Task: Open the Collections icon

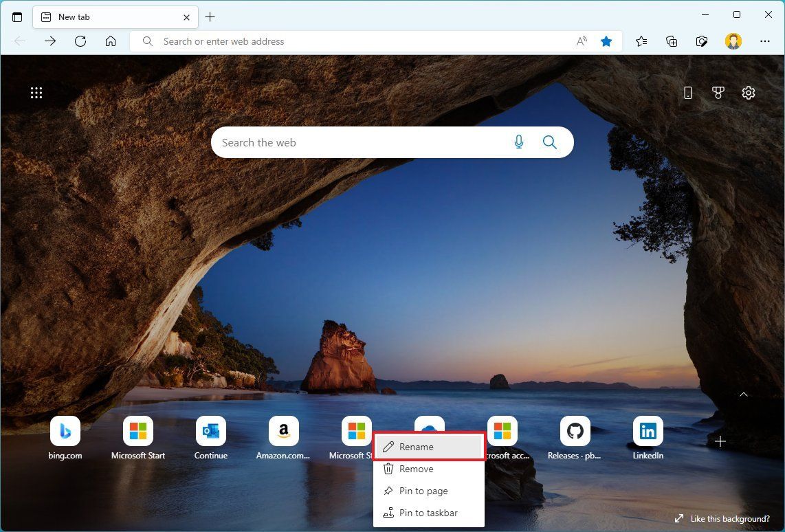Action: [x=671, y=41]
